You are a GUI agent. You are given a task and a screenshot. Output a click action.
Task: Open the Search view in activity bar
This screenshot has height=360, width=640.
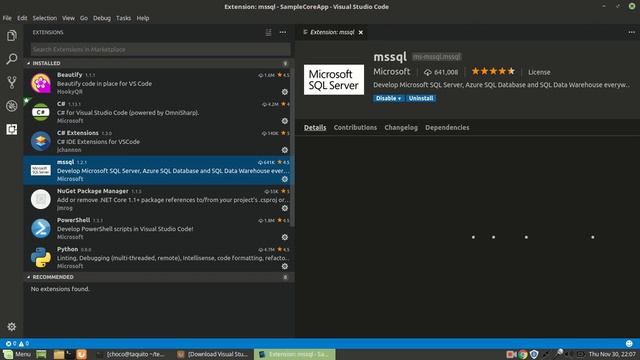(12, 59)
